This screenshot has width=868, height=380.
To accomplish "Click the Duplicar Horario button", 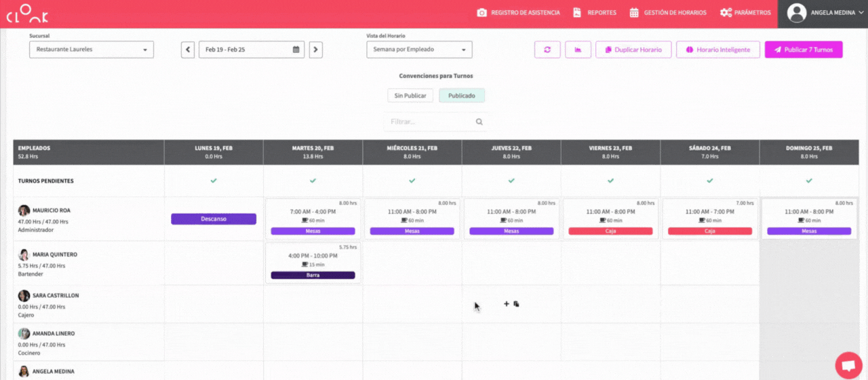I will (x=633, y=50).
